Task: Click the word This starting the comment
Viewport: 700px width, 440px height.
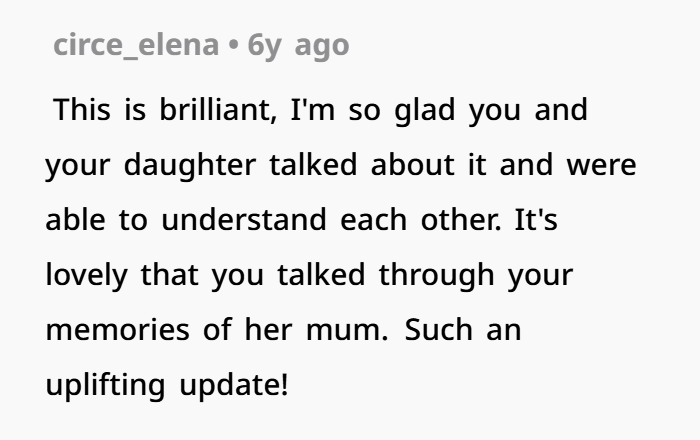Action: (x=82, y=110)
